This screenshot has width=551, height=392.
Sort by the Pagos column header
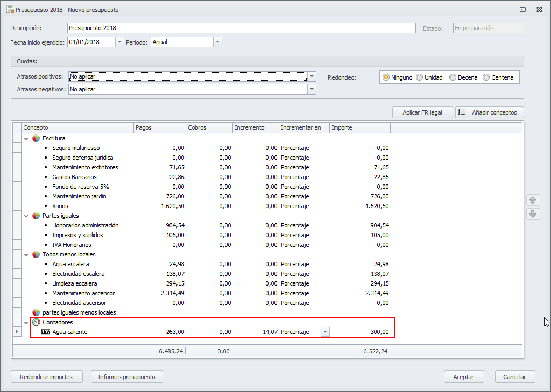pyautogui.click(x=159, y=127)
